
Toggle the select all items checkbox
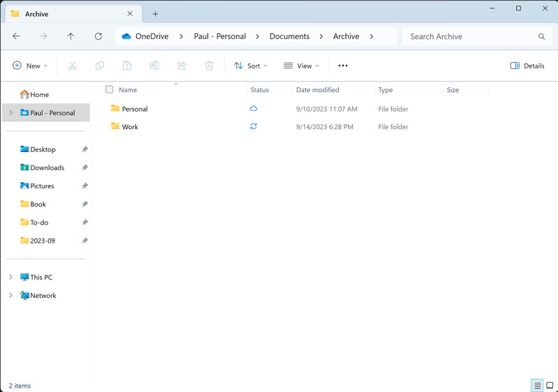[109, 90]
